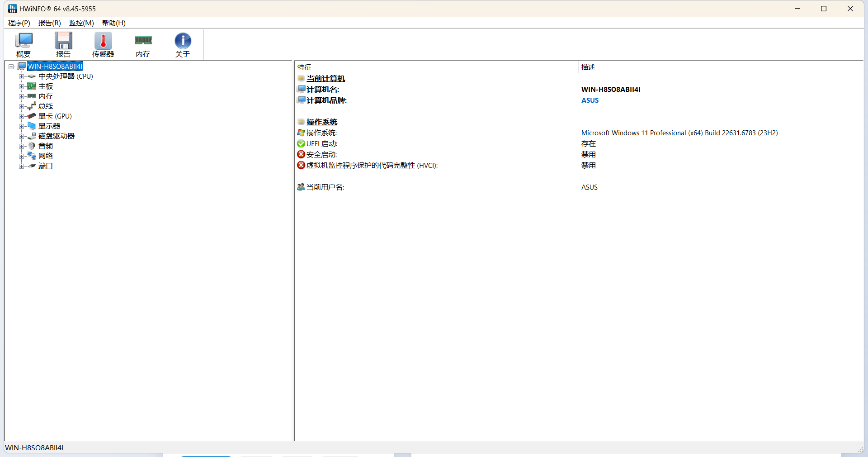Click the graphics card icon beside 显卡 (GPU)
Viewport: 868px width, 457px height.
pos(32,116)
